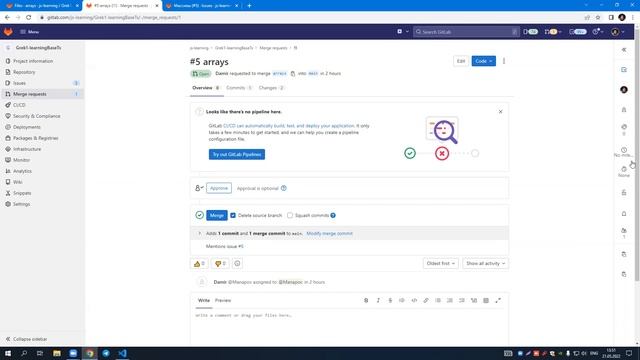
Task: Click the Settings gear icon in sidebar
Action: (x=8, y=204)
